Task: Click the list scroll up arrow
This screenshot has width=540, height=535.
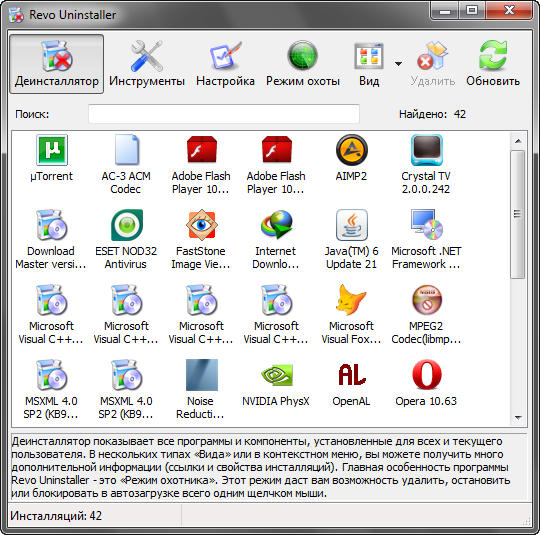Action: pyautogui.click(x=518, y=141)
